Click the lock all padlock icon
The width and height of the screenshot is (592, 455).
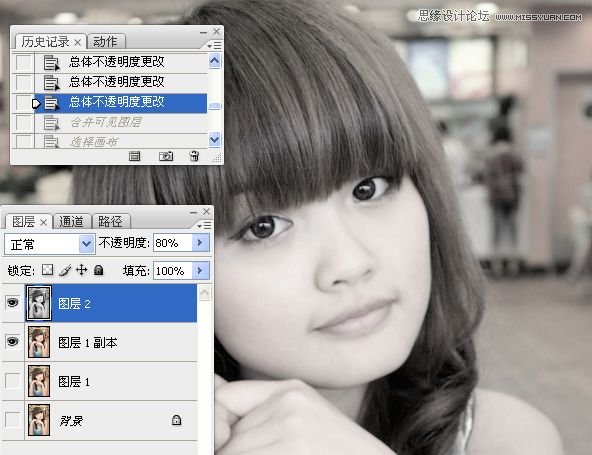pyautogui.click(x=99, y=270)
